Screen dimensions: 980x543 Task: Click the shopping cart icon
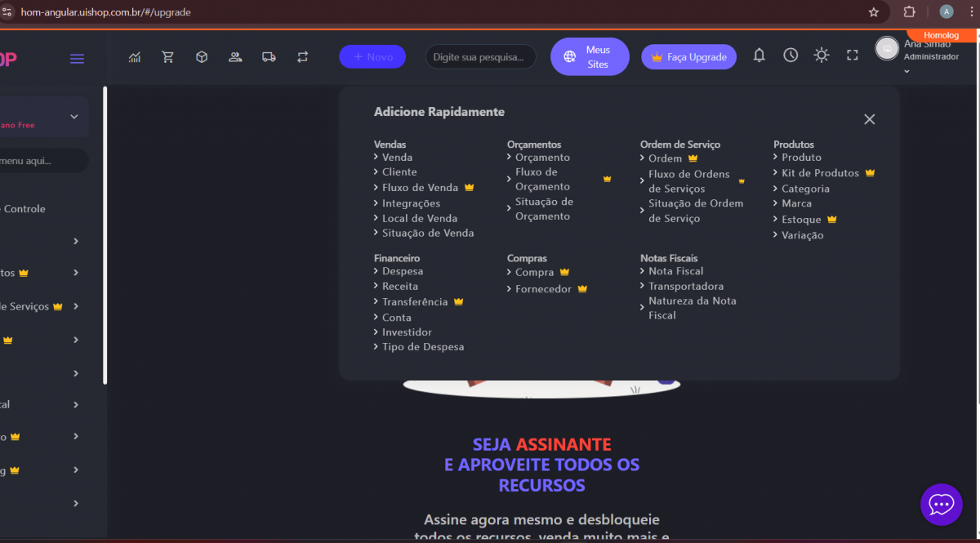point(168,57)
